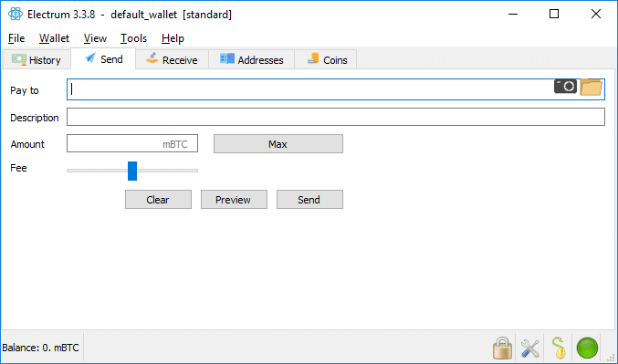This screenshot has width=618, height=364.
Task: Open the Wallet menu
Action: click(54, 38)
